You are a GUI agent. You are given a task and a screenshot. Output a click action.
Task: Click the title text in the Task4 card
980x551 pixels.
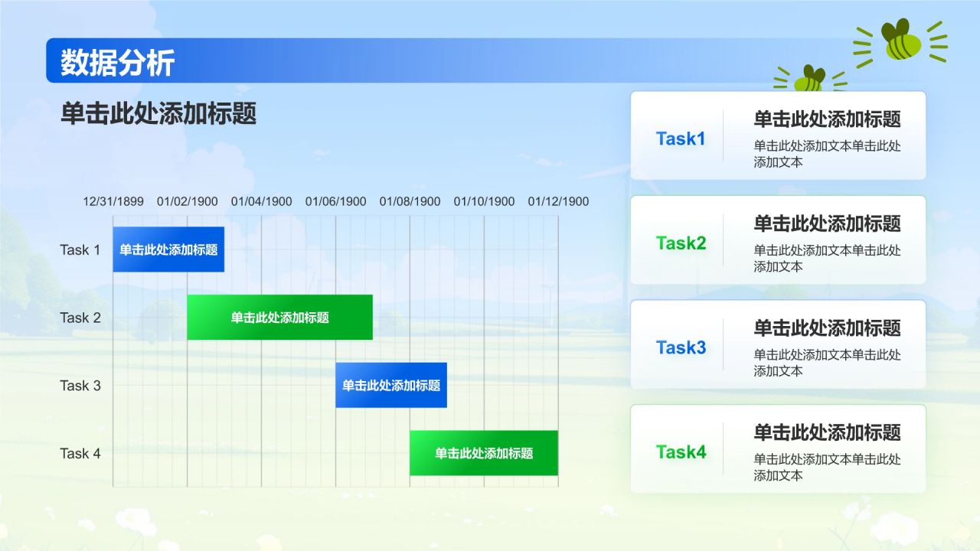tap(827, 432)
